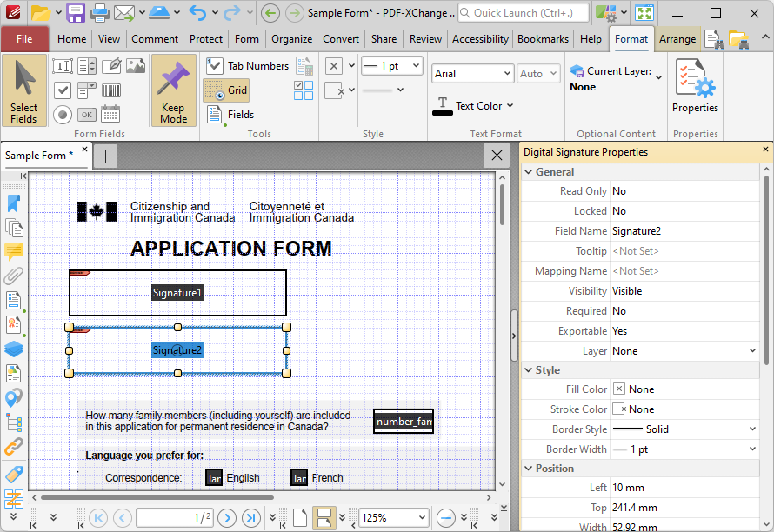Screen dimensions: 774x532
Task: Open the Bookmarks pane in sidebar
Action: coord(14,203)
